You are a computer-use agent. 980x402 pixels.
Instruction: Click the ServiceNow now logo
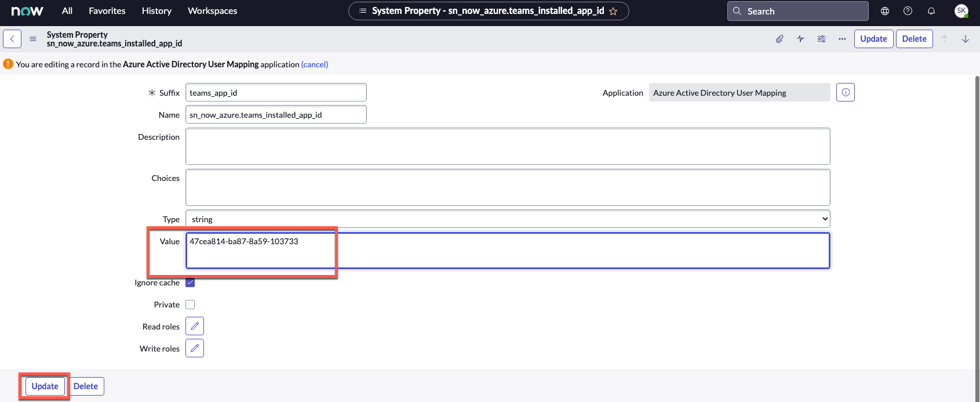click(27, 11)
